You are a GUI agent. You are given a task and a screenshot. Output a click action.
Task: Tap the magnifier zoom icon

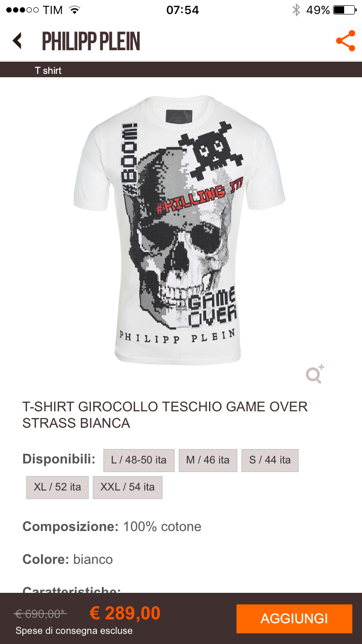coord(315,374)
